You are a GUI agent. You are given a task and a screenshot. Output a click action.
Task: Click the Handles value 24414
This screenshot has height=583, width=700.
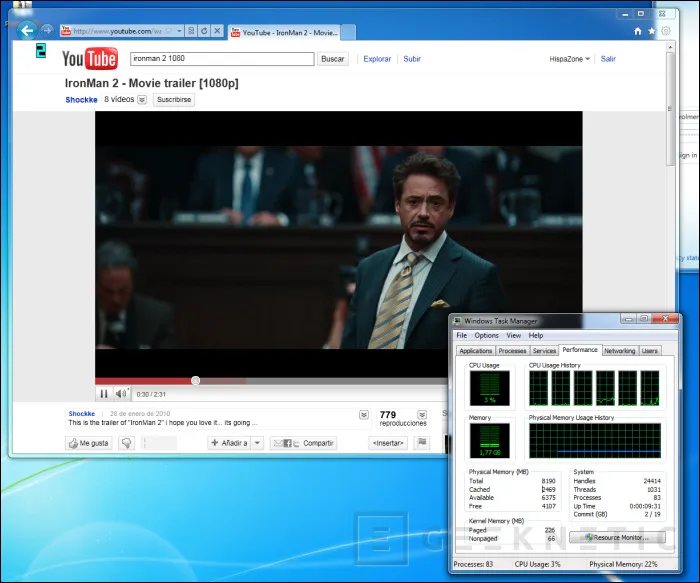click(x=652, y=481)
